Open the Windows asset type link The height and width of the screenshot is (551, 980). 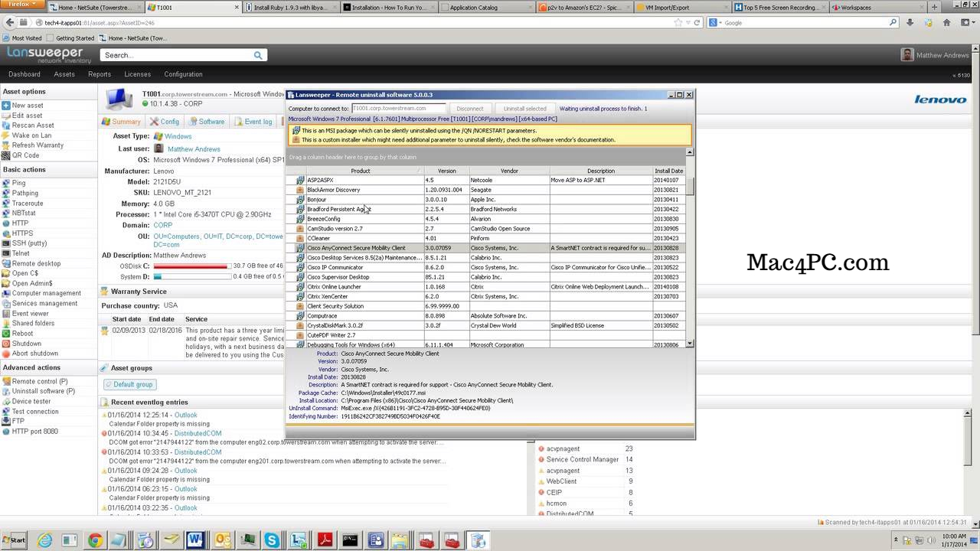(x=178, y=136)
